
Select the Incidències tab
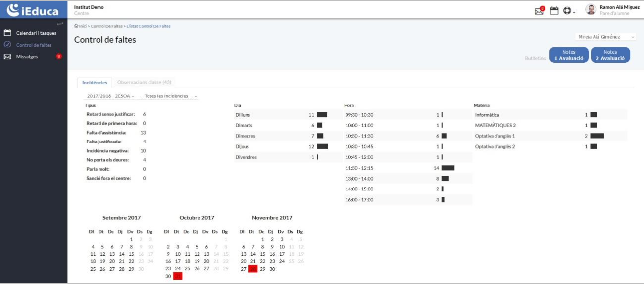click(x=95, y=82)
